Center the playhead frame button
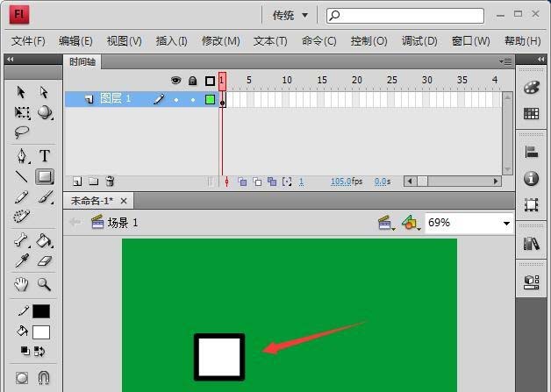 [226, 182]
